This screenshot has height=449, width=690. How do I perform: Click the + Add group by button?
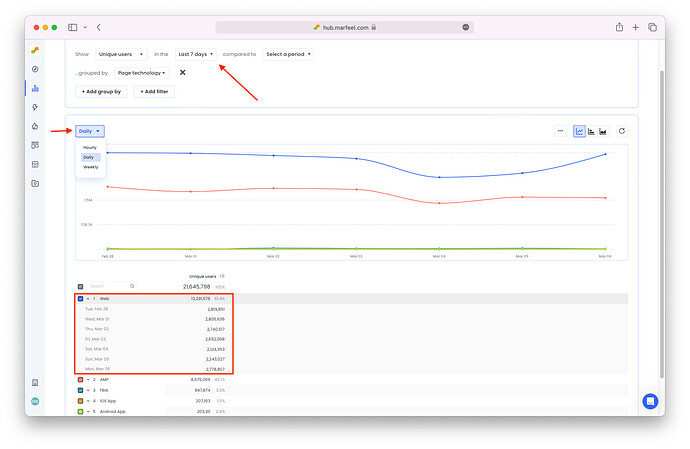click(101, 92)
